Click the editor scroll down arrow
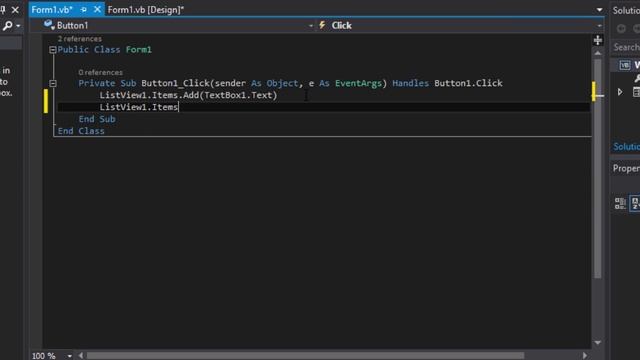This screenshot has height=360, width=640. [598, 342]
